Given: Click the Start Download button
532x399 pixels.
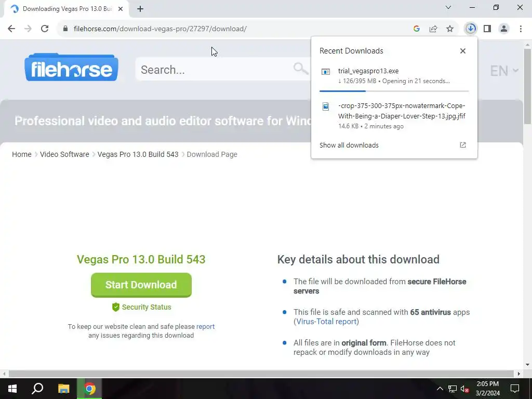Looking at the screenshot, I should click(141, 285).
